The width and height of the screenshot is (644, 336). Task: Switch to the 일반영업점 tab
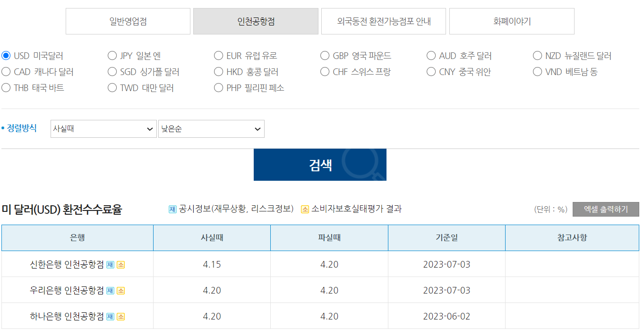[x=128, y=21]
